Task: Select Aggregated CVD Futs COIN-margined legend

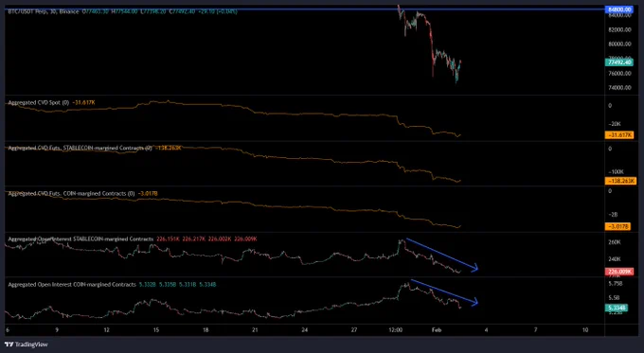Action: pos(71,193)
